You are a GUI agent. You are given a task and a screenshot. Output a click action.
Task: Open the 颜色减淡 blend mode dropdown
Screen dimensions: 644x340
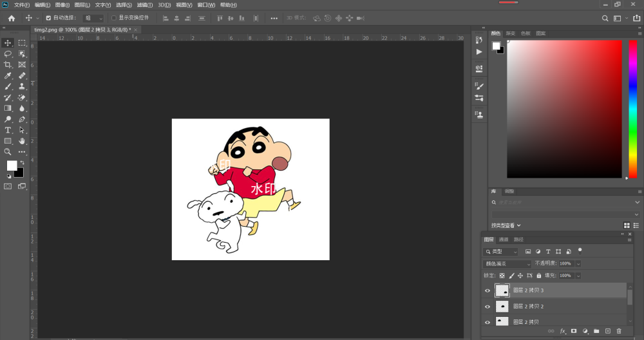pyautogui.click(x=507, y=263)
